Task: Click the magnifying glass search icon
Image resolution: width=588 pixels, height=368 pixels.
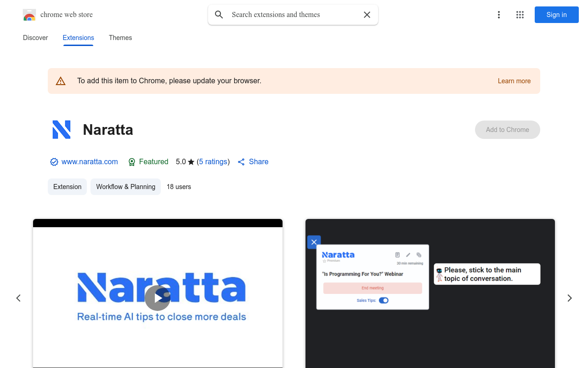Action: (219, 15)
